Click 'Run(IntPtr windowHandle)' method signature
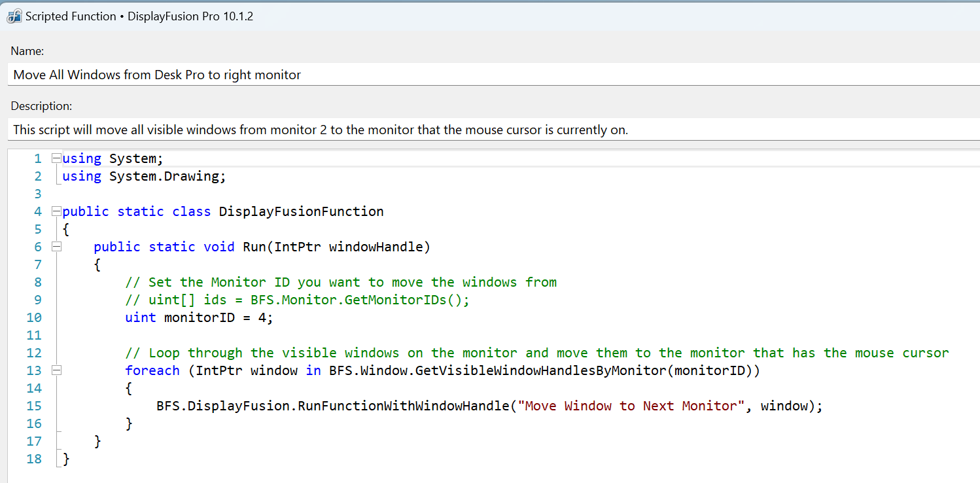This screenshot has height=483, width=980. pyautogui.click(x=336, y=247)
